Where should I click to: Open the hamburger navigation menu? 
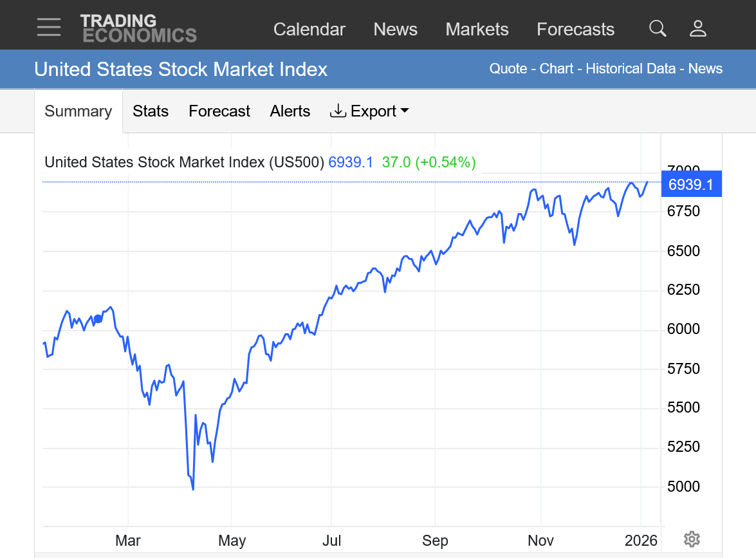pyautogui.click(x=49, y=28)
